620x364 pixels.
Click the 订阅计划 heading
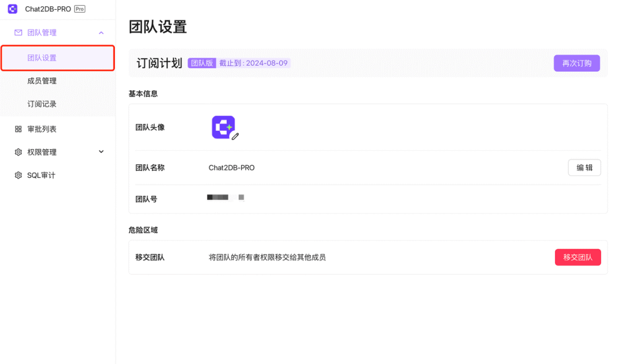coord(160,63)
